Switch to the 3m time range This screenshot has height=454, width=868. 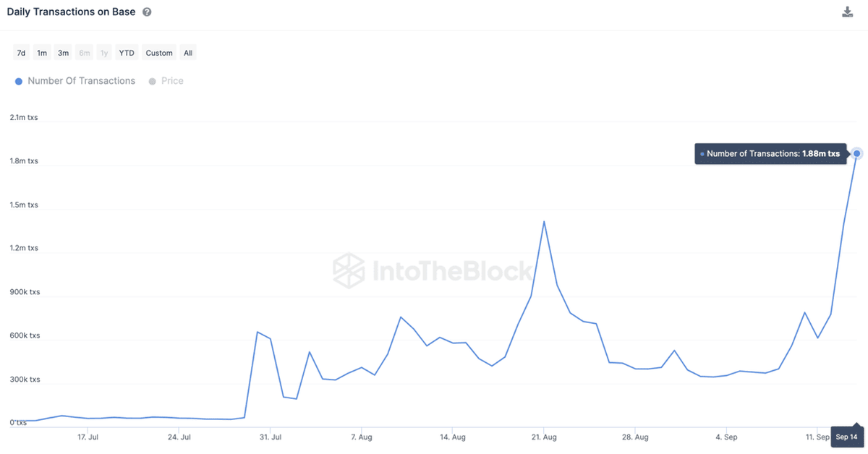[x=62, y=52]
